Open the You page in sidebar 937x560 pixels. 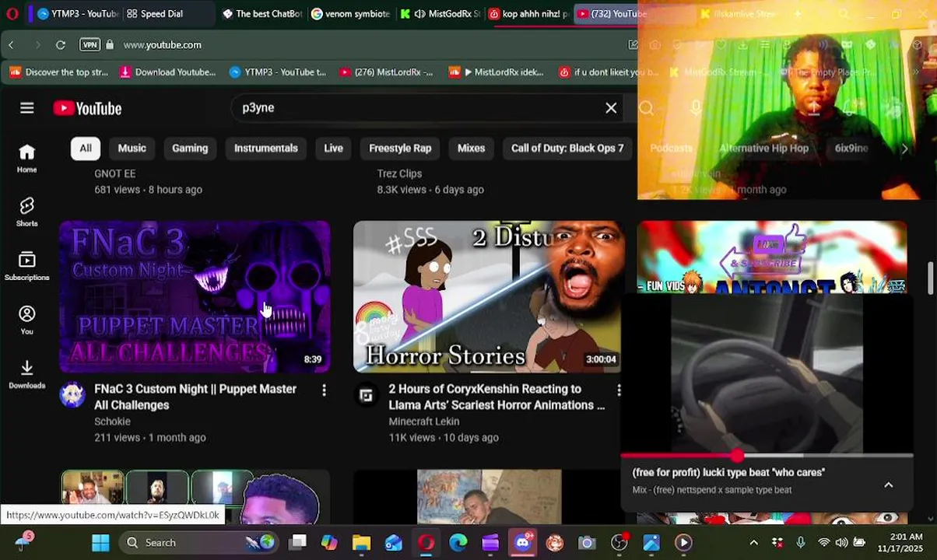(27, 320)
